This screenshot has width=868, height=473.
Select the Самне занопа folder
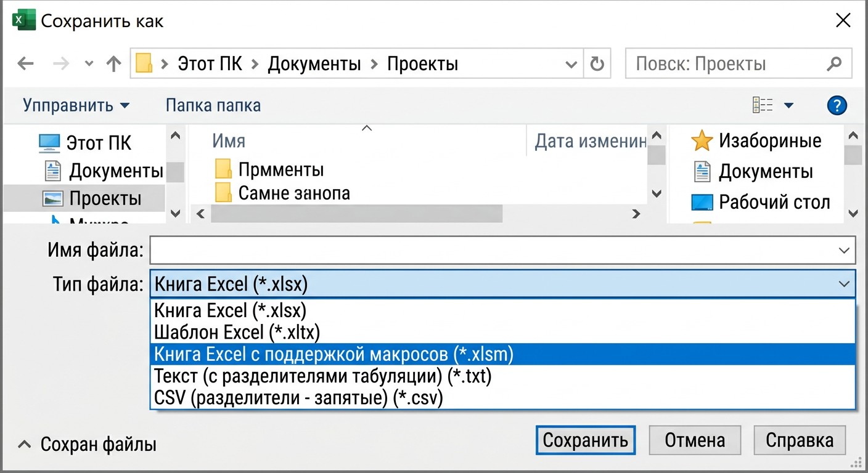click(x=282, y=193)
